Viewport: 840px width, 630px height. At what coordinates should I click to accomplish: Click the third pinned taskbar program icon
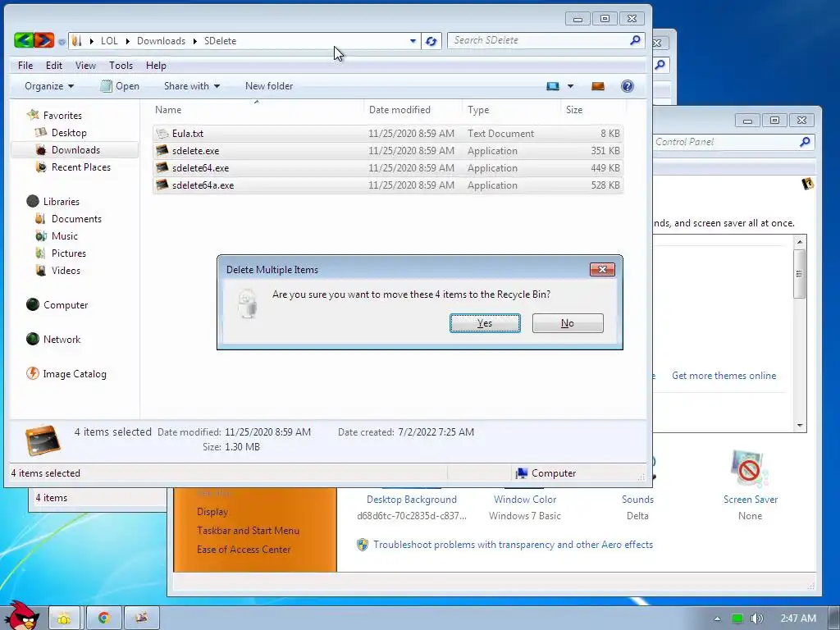click(x=141, y=618)
